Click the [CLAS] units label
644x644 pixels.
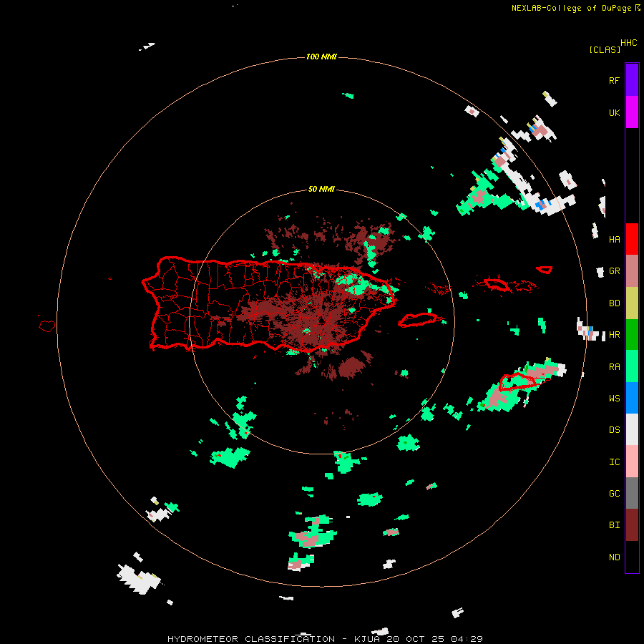coord(605,49)
